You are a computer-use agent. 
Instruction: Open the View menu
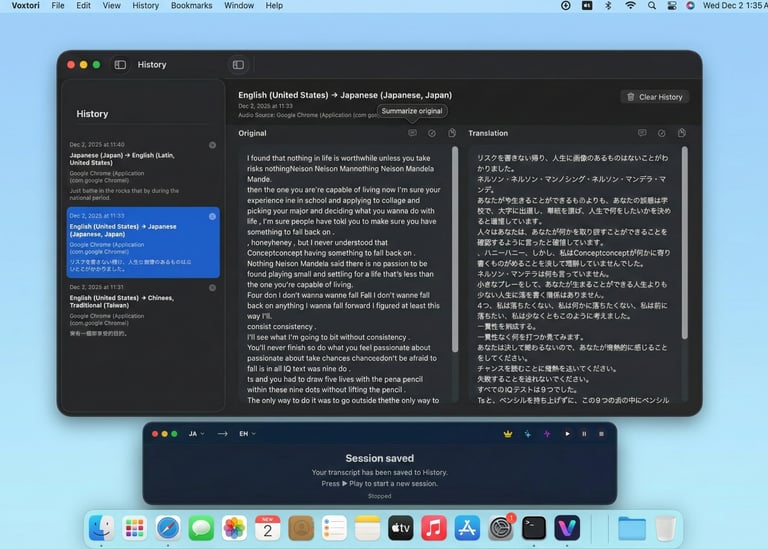[x=111, y=5]
